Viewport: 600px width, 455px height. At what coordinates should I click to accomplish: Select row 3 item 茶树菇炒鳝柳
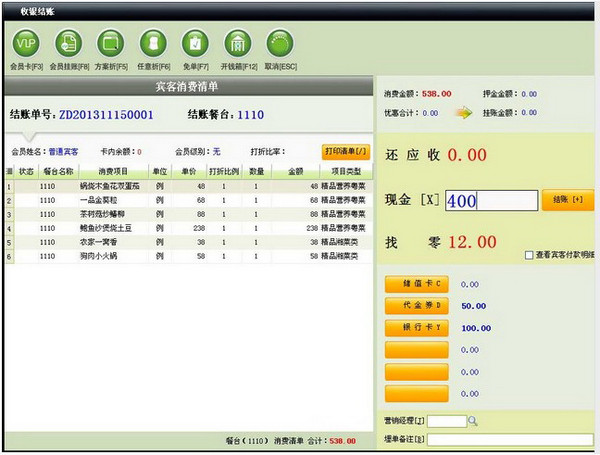point(102,214)
